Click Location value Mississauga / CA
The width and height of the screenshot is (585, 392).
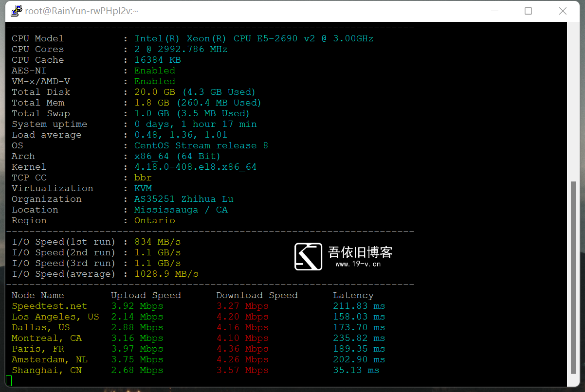[x=181, y=210]
